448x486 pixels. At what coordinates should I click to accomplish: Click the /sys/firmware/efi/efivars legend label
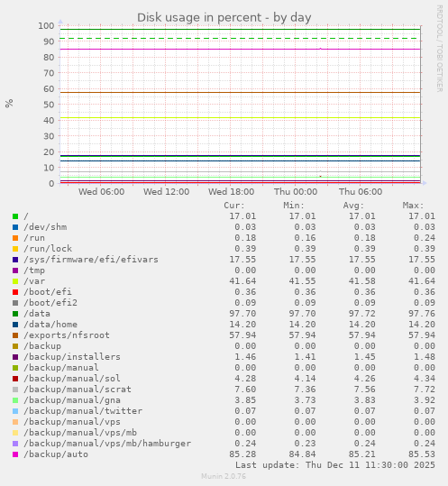[x=91, y=260]
